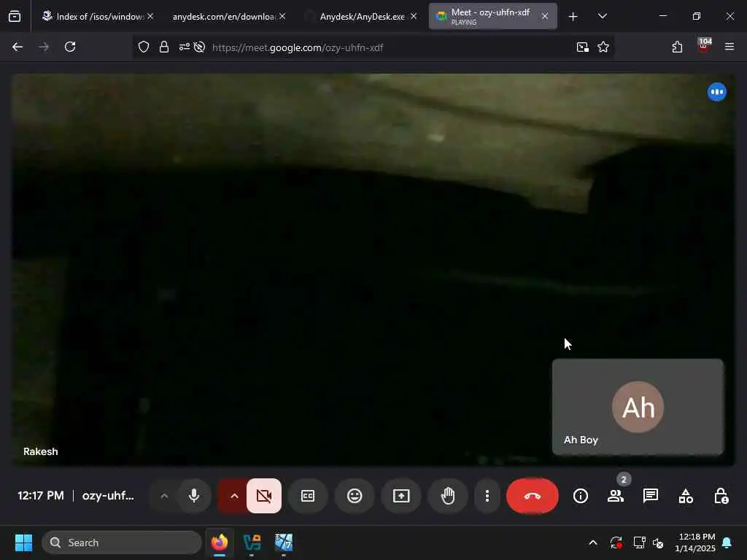Open meeting details info icon
Screen dimensions: 747x560
point(580,496)
